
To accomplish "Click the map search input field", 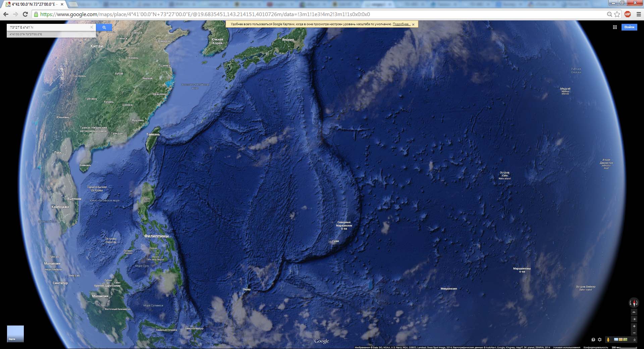I will pos(49,27).
